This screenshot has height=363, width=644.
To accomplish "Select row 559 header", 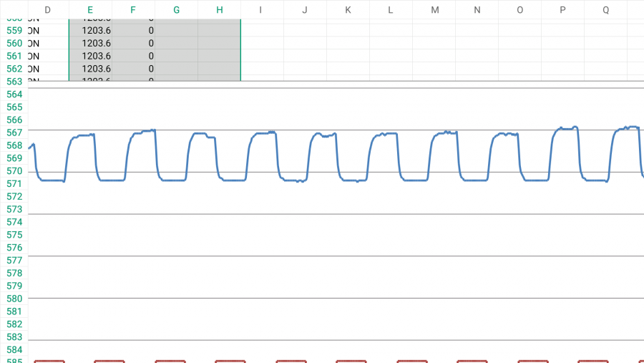I will coord(14,31).
